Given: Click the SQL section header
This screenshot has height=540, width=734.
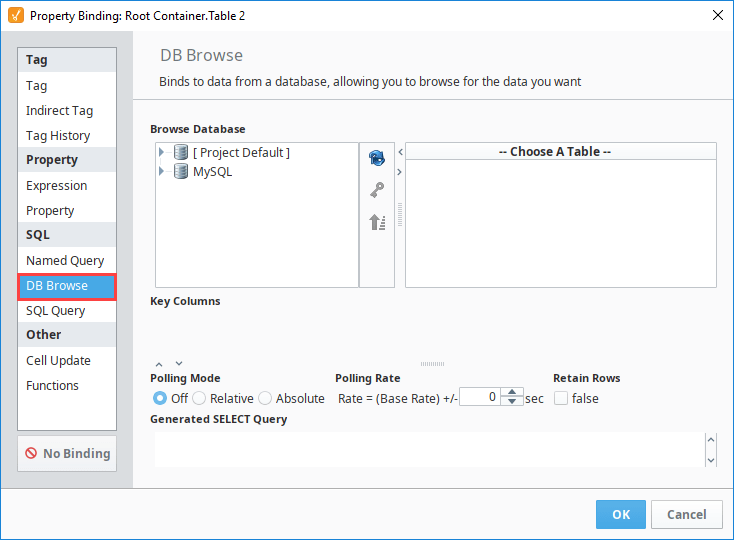Looking at the screenshot, I should point(67,235).
